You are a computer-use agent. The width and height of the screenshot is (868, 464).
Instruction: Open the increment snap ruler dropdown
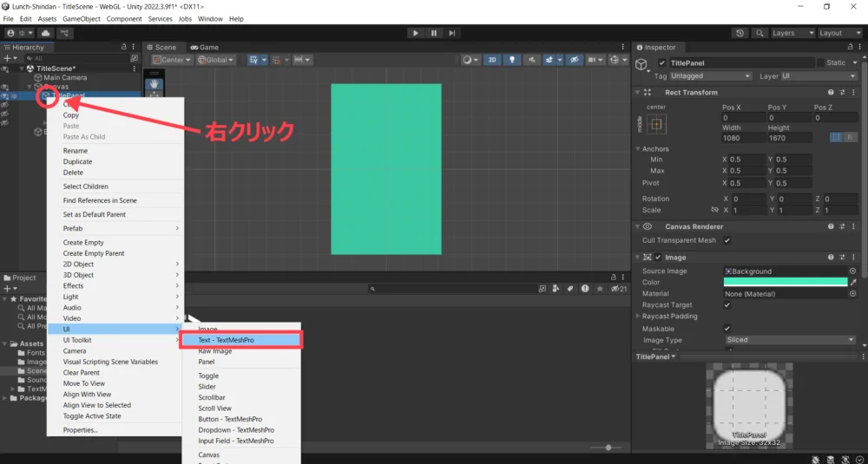[x=302, y=60]
